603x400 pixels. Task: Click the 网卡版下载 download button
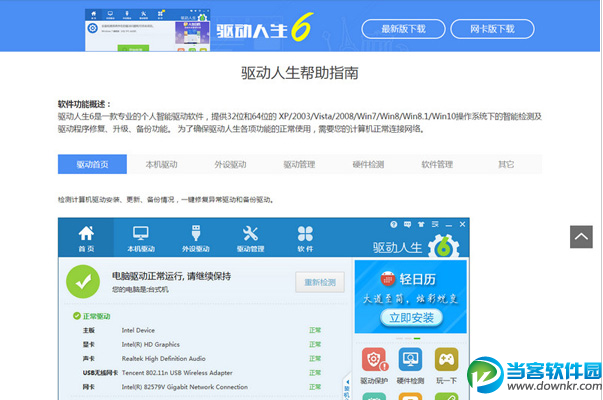click(x=492, y=29)
